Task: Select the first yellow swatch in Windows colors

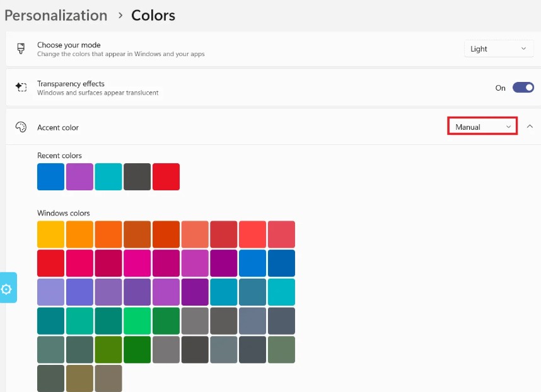Action: click(50, 234)
